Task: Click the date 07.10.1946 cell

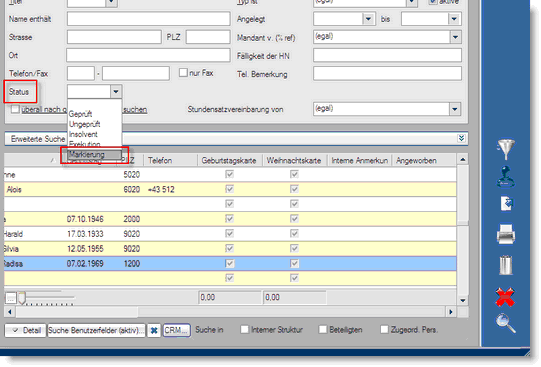Action: point(85,219)
